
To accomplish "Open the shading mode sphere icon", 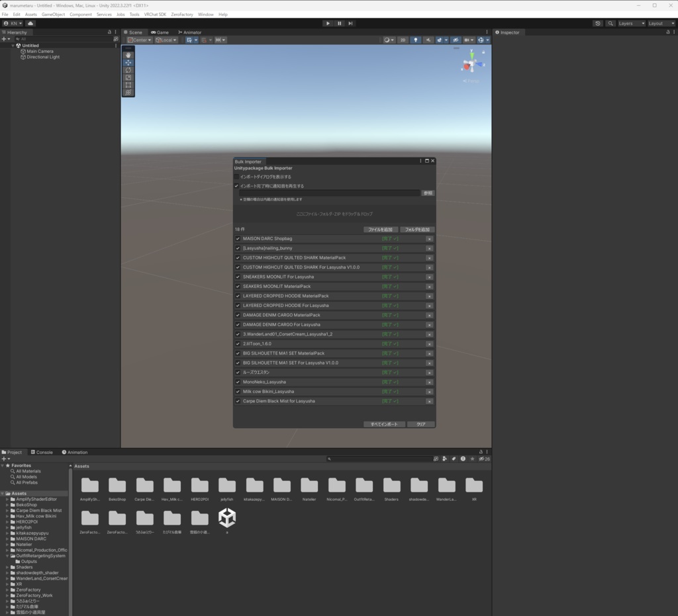I will (x=387, y=40).
